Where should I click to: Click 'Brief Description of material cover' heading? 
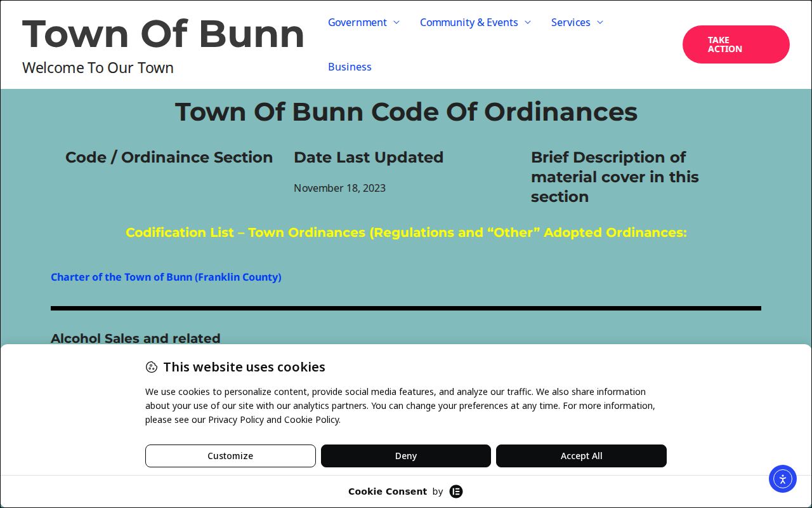click(615, 177)
